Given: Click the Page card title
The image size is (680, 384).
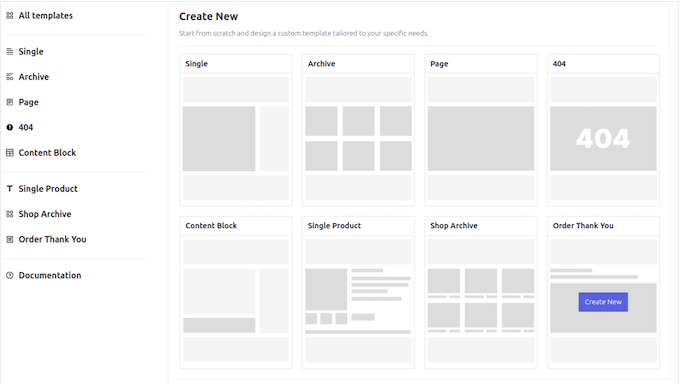Looking at the screenshot, I should point(439,64).
